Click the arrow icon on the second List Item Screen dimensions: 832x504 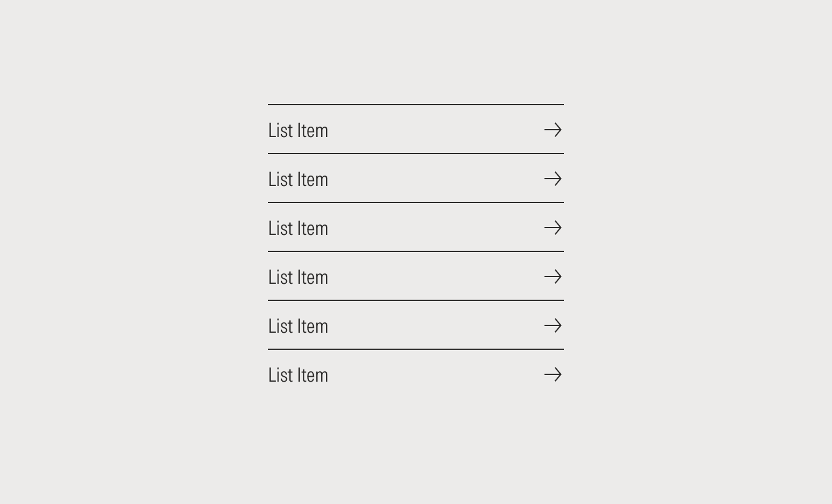coord(553,179)
